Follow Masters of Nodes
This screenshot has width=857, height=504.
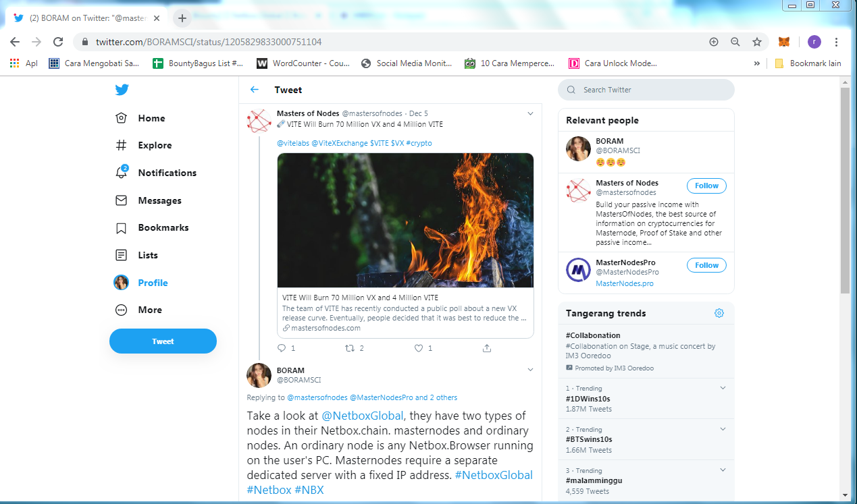click(x=706, y=186)
